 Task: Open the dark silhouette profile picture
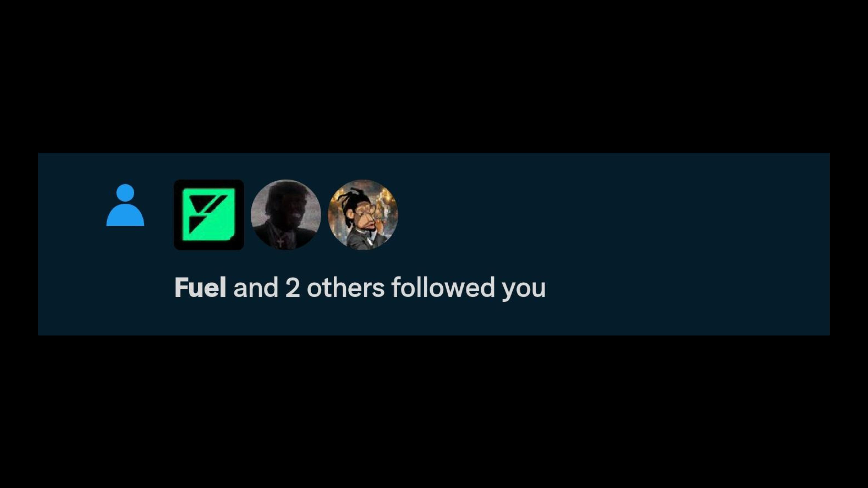[286, 215]
